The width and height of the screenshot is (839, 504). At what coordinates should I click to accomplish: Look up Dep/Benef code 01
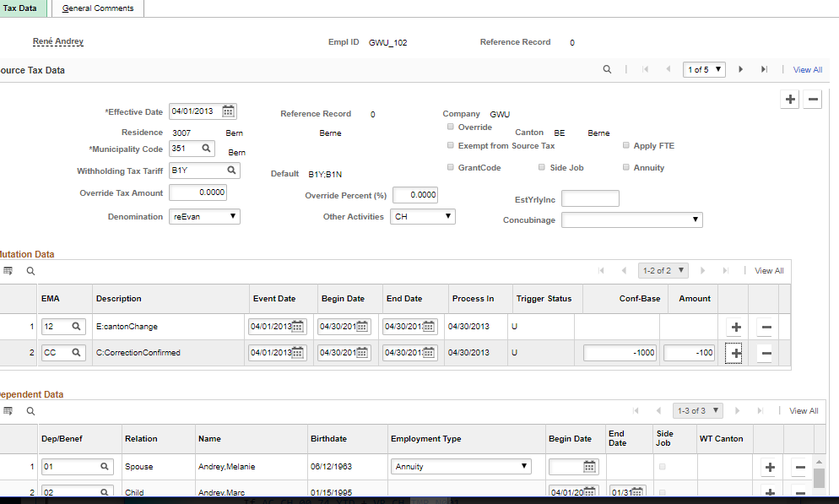[105, 467]
